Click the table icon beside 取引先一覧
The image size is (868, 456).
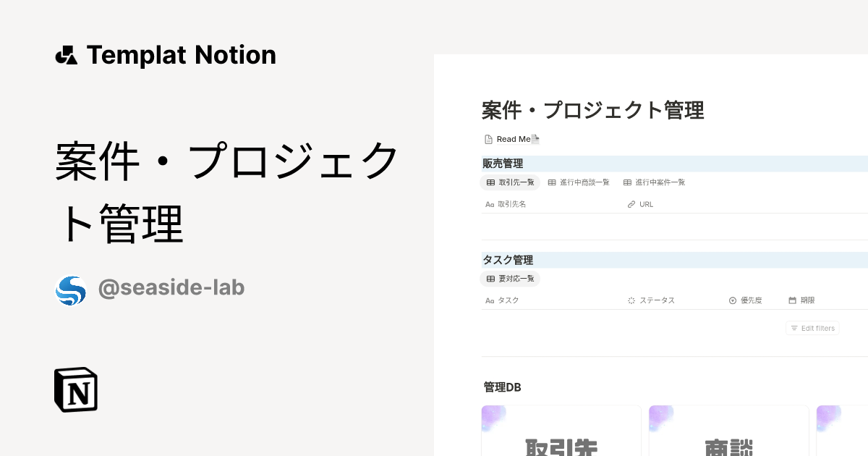(x=490, y=182)
